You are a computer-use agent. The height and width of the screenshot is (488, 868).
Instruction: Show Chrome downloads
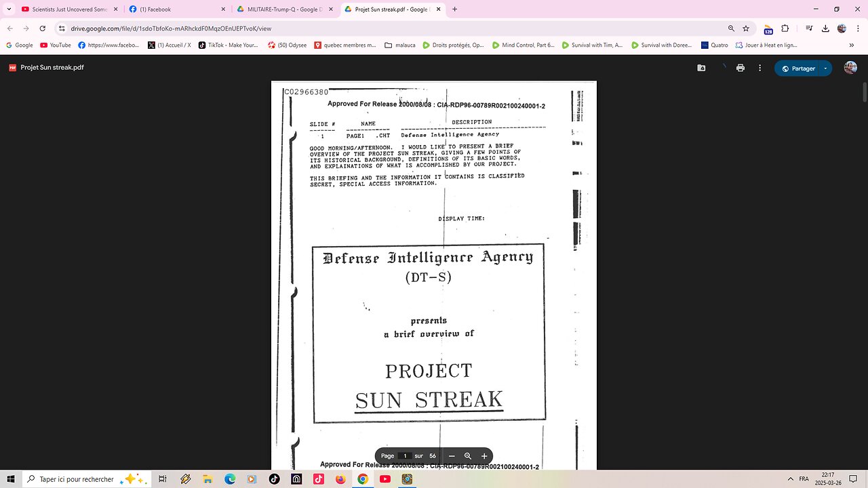coord(825,28)
